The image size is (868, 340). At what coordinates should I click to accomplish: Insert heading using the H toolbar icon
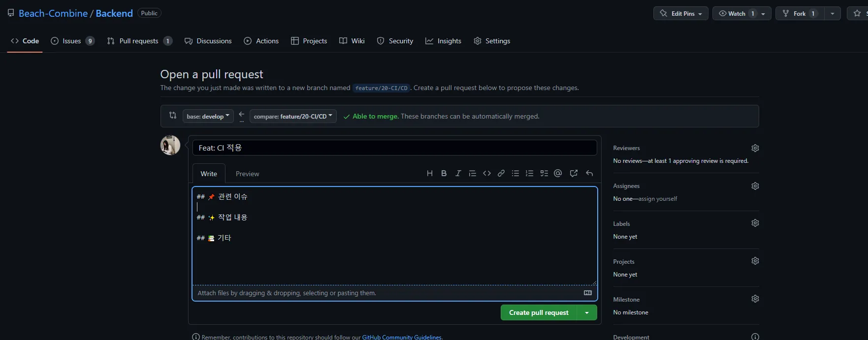point(430,173)
